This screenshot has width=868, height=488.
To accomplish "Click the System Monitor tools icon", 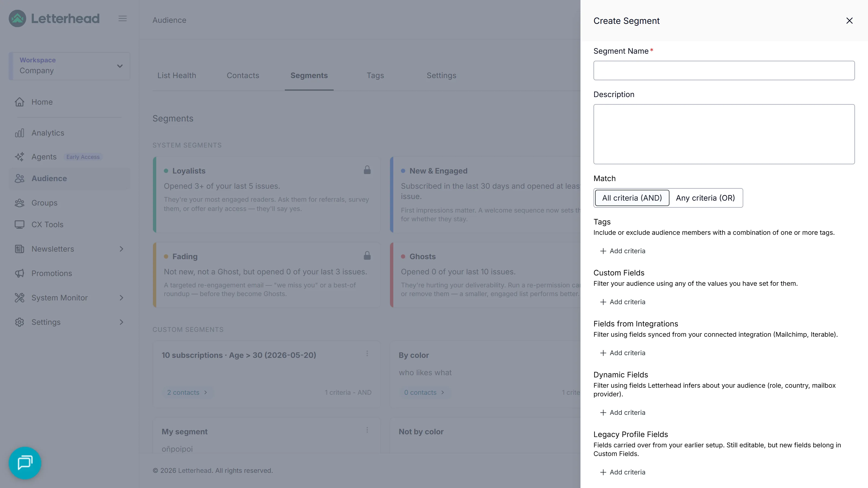I will 20,298.
